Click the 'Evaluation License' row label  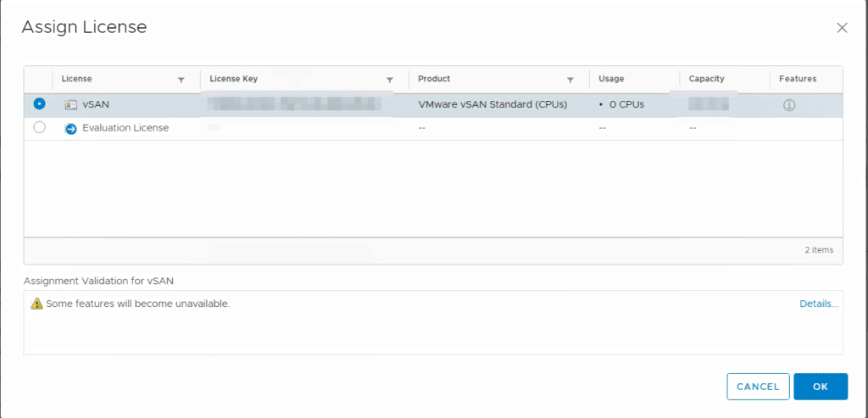[x=125, y=128]
